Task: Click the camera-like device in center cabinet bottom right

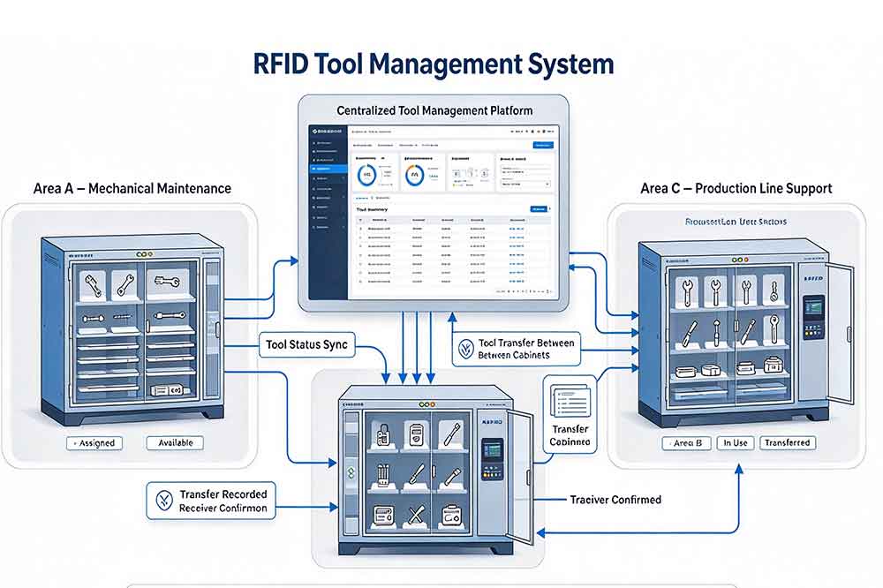Action: [x=451, y=516]
